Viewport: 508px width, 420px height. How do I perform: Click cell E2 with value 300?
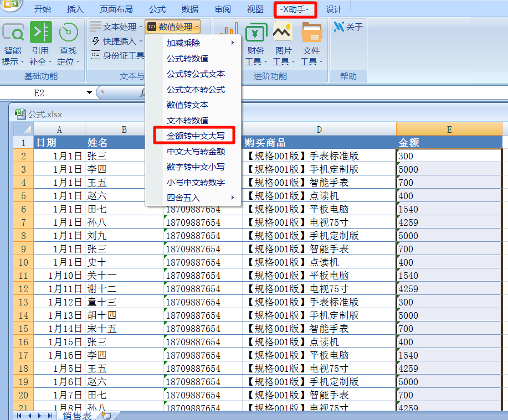point(449,155)
